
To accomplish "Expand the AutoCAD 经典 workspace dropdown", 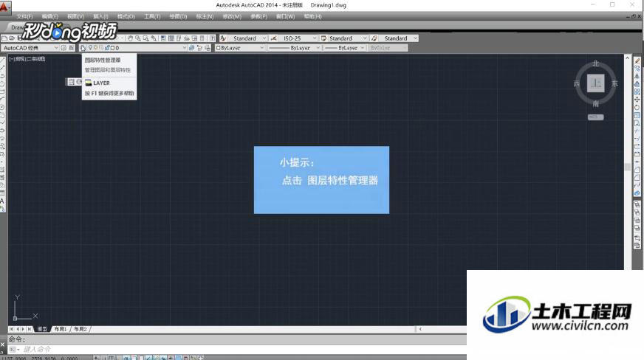I will [x=56, y=48].
